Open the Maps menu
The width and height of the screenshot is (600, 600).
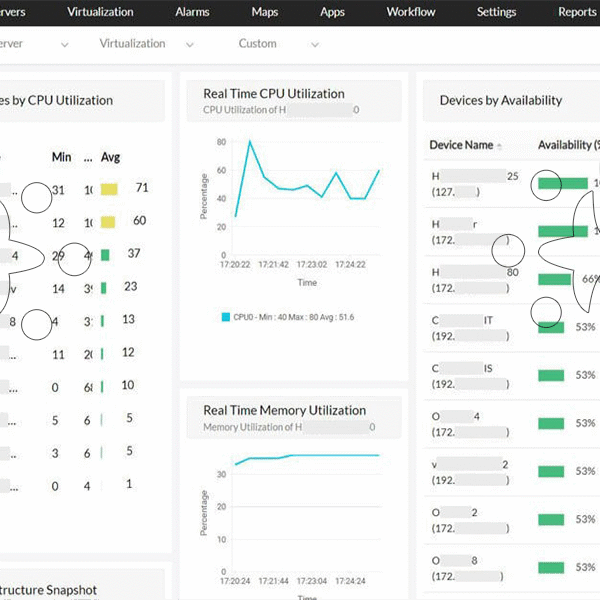[x=265, y=12]
